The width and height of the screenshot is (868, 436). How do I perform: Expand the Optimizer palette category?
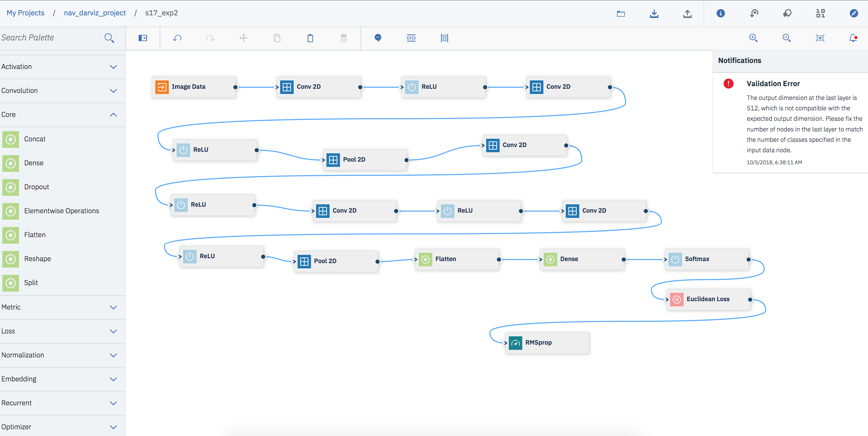(63, 427)
